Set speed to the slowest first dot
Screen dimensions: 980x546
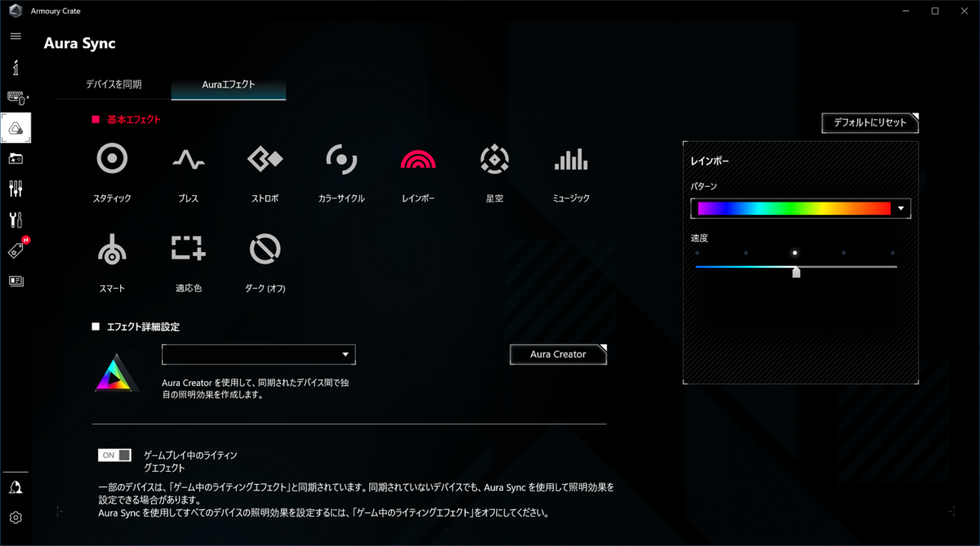coord(697,253)
